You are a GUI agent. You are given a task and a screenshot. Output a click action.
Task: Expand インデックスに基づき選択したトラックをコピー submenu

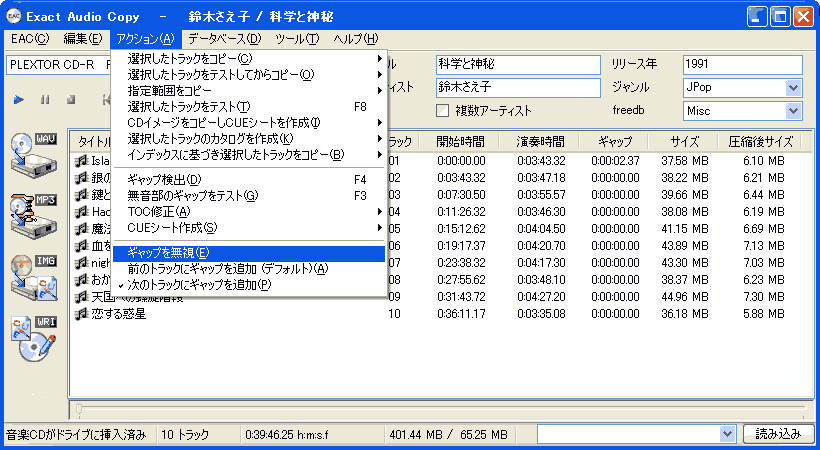(249, 155)
